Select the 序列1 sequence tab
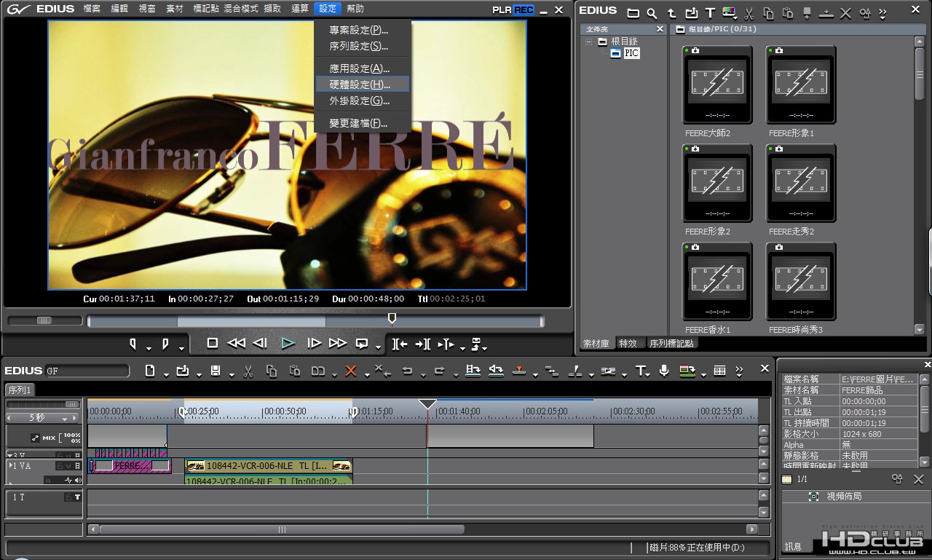 point(20,390)
